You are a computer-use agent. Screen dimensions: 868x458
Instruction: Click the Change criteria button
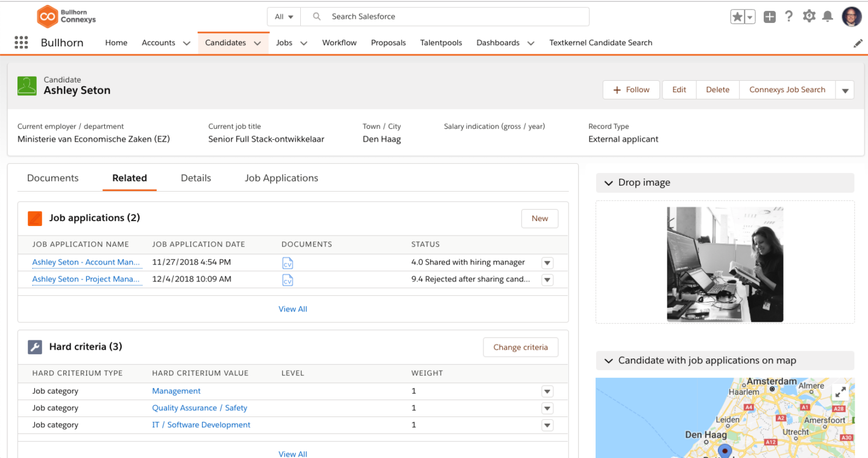click(x=521, y=348)
